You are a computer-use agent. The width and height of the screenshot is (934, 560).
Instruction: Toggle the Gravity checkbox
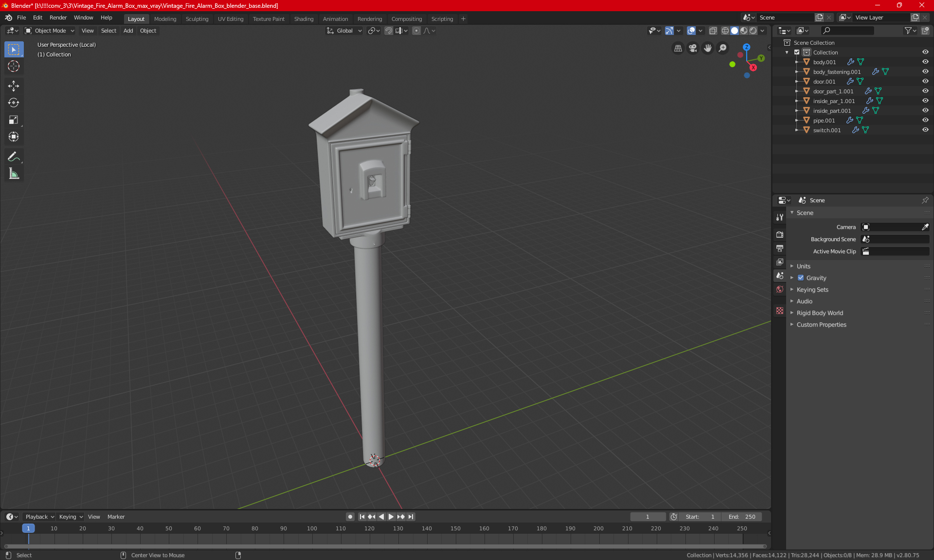pyautogui.click(x=801, y=278)
